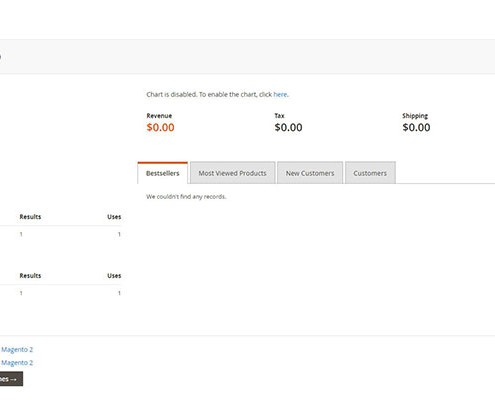Open the New Customers tab

point(310,173)
